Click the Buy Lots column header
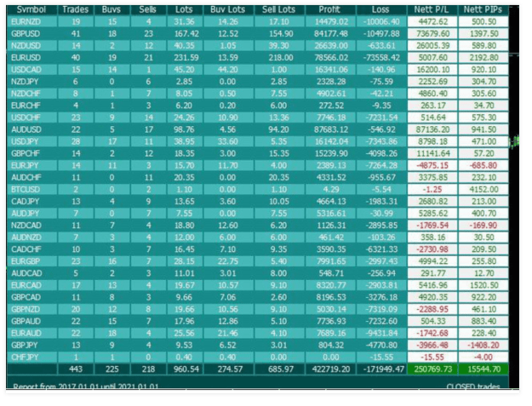532x406 pixels. click(228, 10)
